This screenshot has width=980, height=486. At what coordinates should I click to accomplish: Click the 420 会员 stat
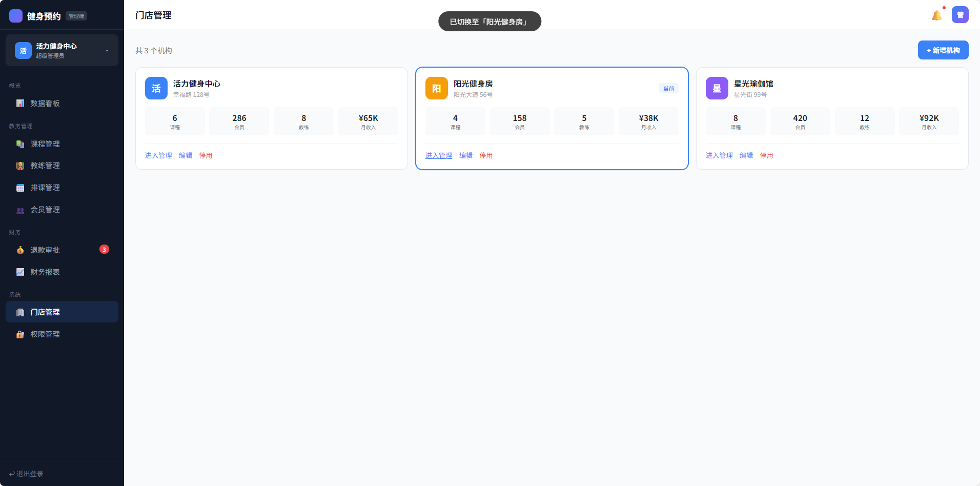point(800,121)
